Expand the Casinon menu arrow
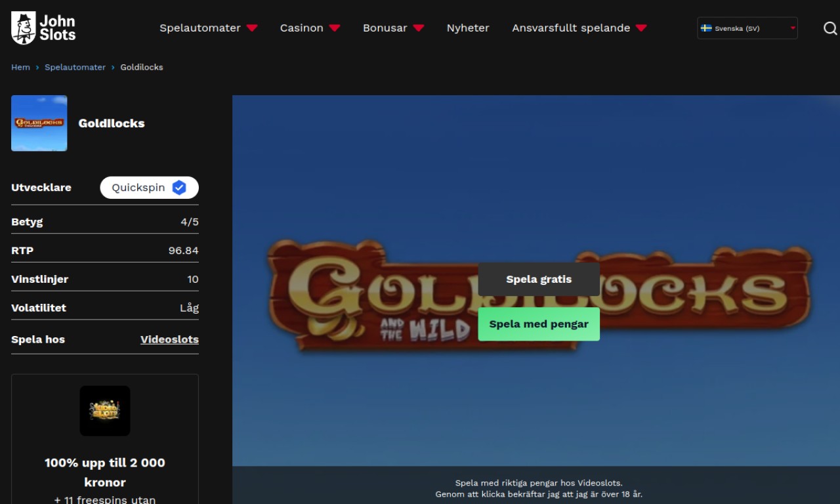 pos(335,28)
